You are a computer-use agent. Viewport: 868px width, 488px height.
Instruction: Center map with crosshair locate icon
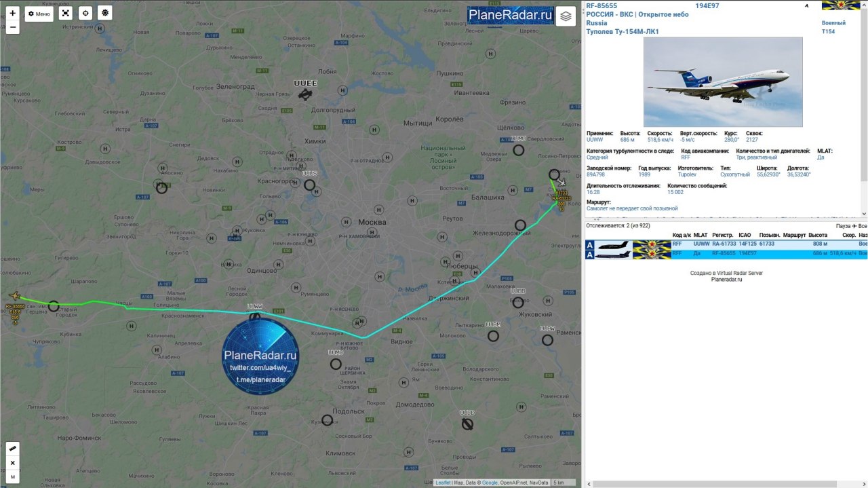[85, 13]
